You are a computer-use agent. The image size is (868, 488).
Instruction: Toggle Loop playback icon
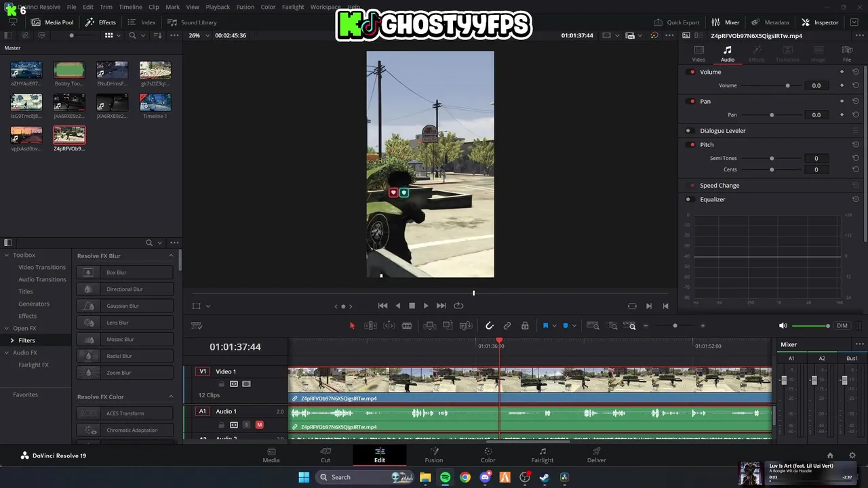click(x=458, y=306)
